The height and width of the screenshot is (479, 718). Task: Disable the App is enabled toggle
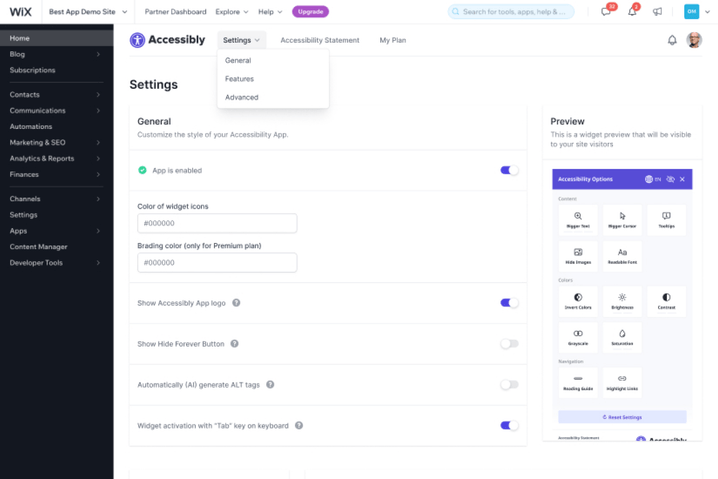(509, 171)
